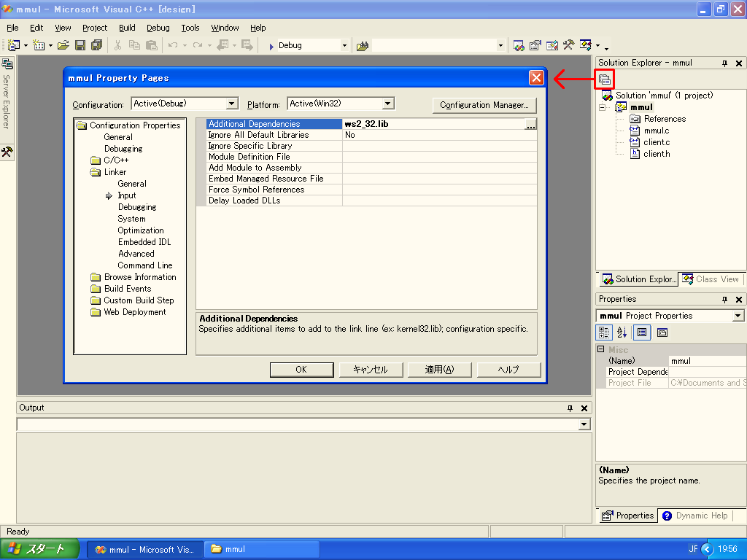Open the Output pane source dropdown
This screenshot has width=747, height=560.
pos(584,424)
